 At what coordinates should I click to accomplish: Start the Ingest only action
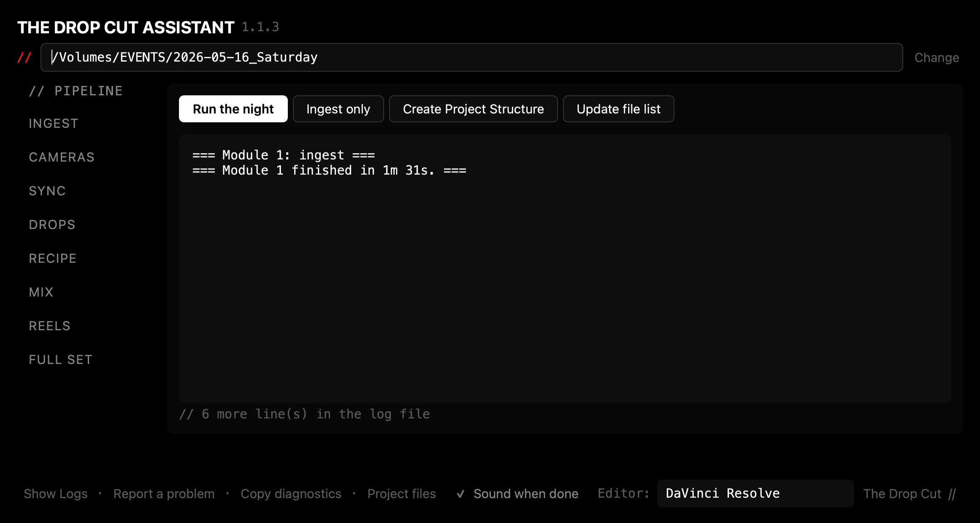[338, 109]
